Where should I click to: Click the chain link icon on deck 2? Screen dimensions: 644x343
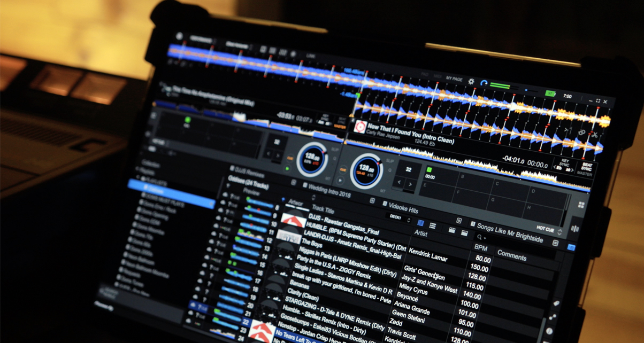[x=582, y=132]
